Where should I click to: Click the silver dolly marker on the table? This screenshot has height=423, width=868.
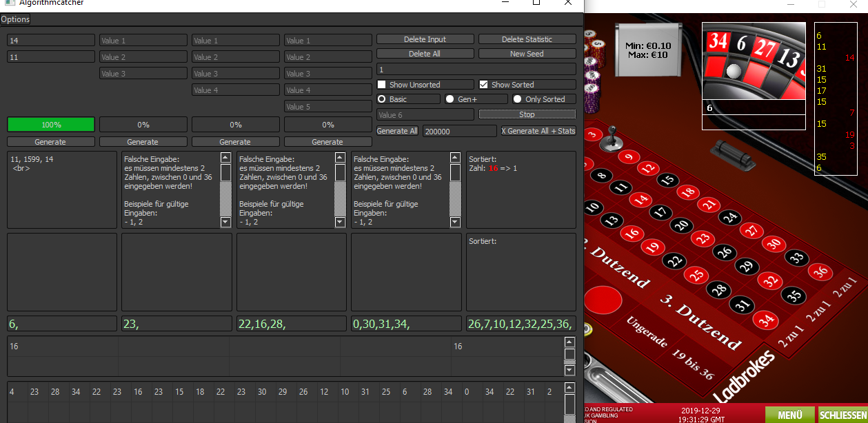(609, 141)
